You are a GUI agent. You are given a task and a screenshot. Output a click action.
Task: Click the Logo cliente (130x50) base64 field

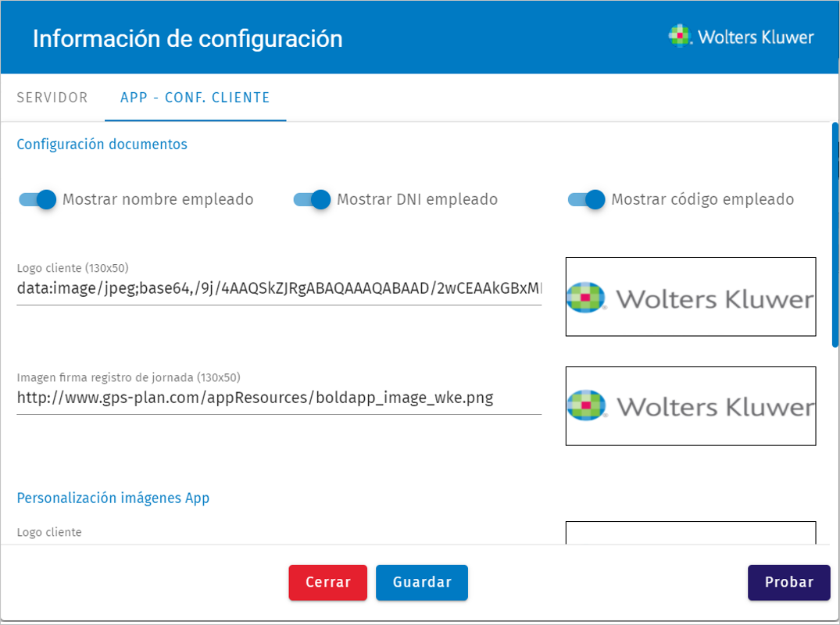point(279,288)
